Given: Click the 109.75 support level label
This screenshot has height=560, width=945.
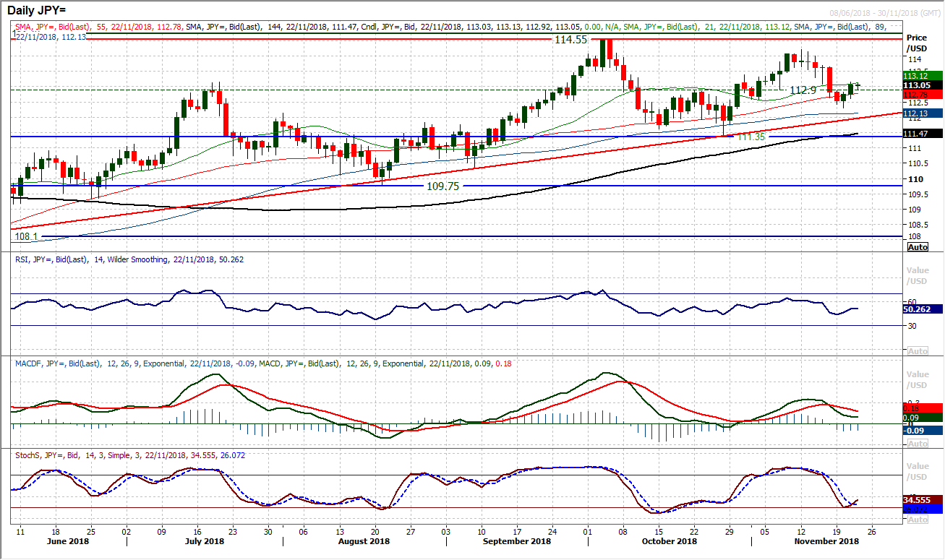Looking at the screenshot, I should pos(440,186).
